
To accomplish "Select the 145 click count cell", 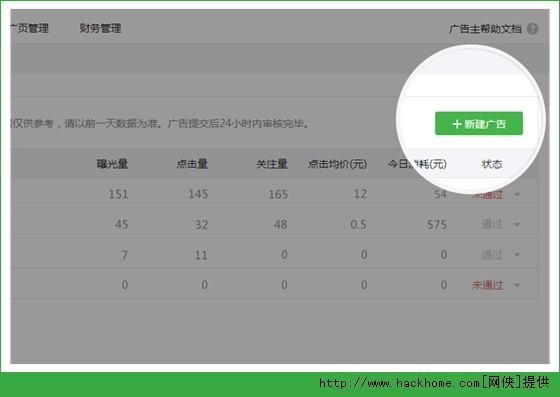I will (x=198, y=194).
